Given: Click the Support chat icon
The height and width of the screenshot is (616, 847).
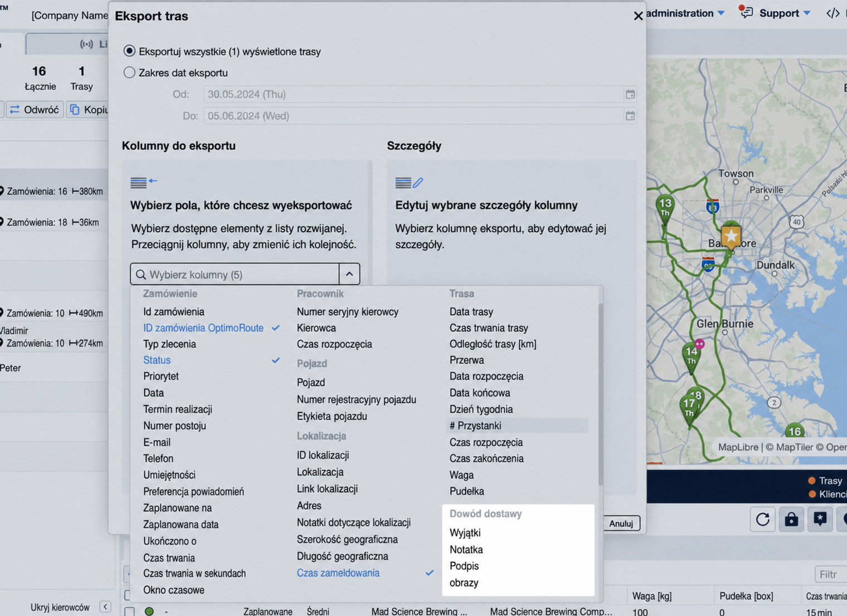Looking at the screenshot, I should tap(746, 12).
